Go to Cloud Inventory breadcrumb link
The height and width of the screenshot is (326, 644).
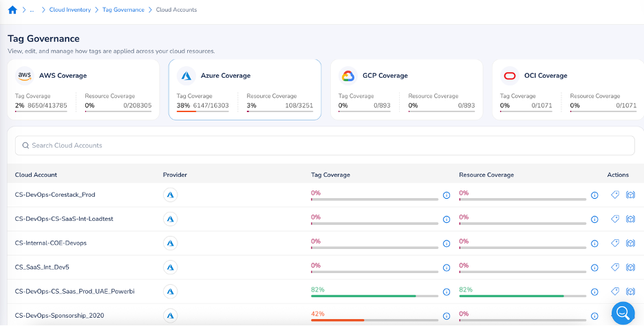click(x=69, y=10)
